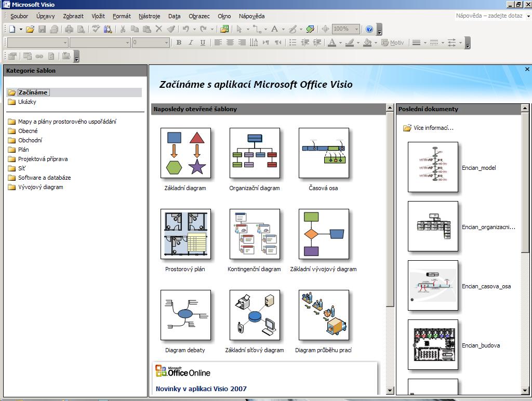
Task: Pick the font color A button
Action: [x=332, y=43]
